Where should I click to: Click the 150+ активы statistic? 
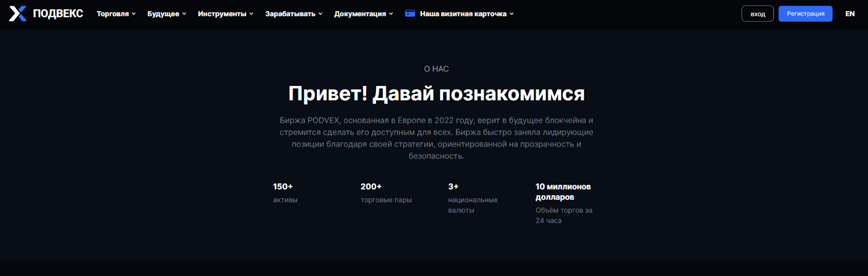tap(285, 193)
